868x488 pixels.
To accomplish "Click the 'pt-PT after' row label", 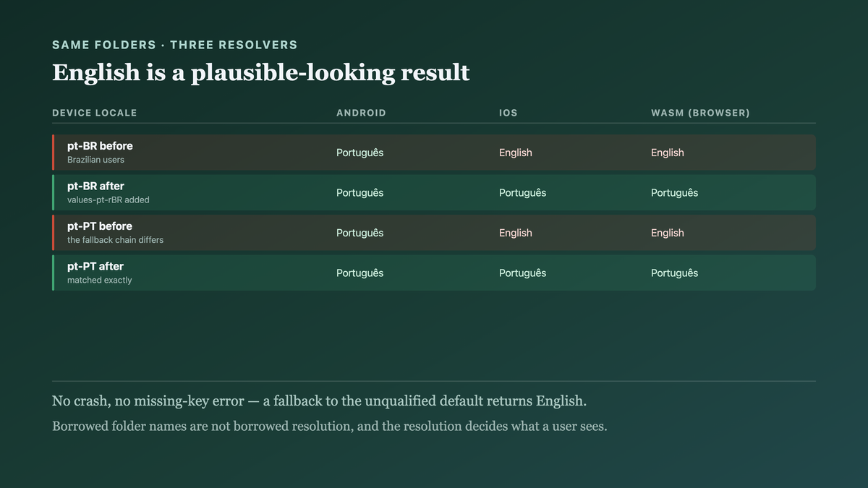I will coord(95,266).
